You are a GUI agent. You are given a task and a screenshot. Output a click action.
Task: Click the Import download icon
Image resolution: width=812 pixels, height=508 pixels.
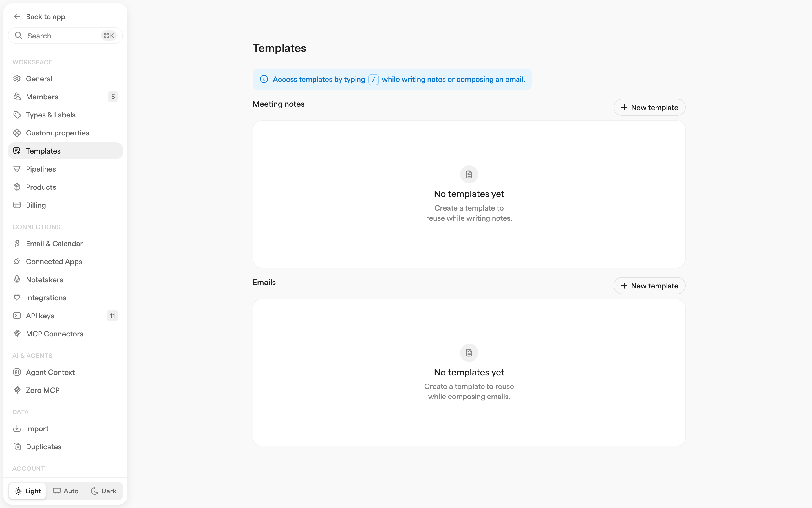[x=17, y=429]
